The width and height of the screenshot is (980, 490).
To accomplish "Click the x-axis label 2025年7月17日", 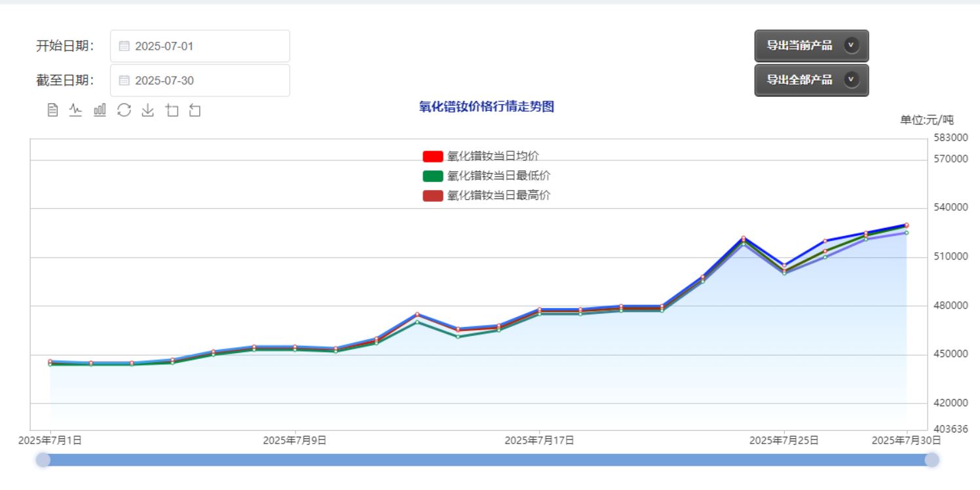I will (x=539, y=440).
